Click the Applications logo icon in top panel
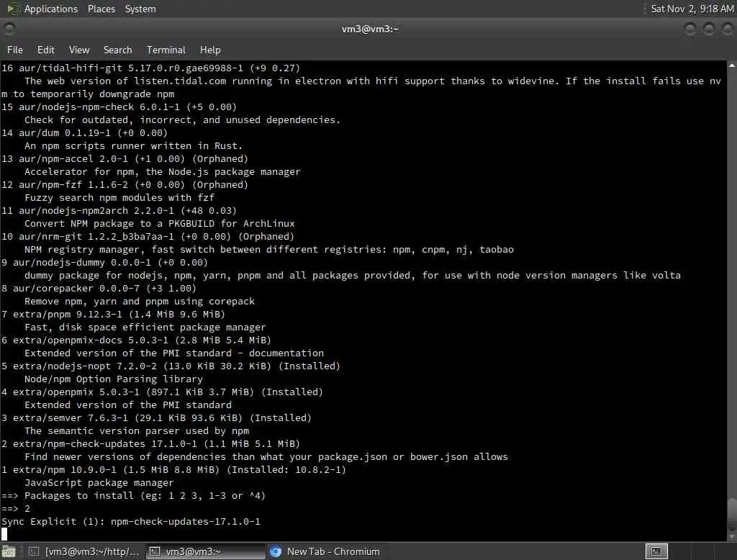This screenshot has height=560, width=737. click(13, 9)
